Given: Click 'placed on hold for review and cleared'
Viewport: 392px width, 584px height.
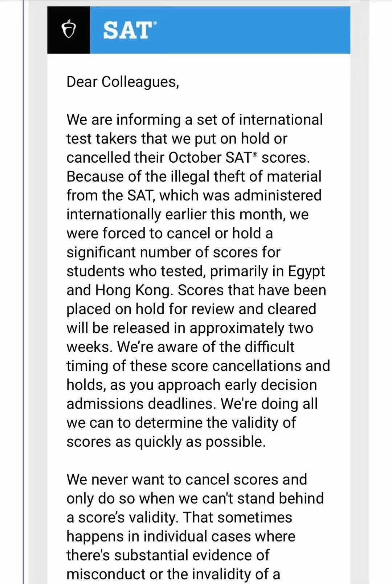Looking at the screenshot, I should (191, 309).
